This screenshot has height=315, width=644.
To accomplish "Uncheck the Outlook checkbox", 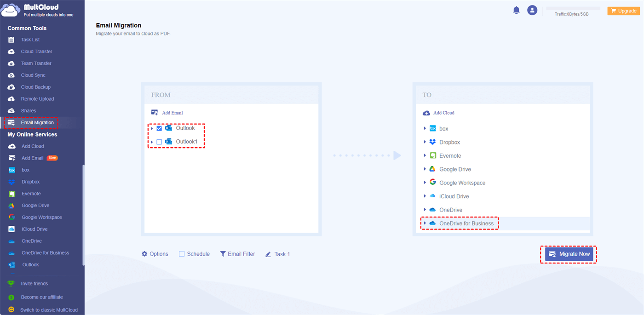I will click(x=159, y=128).
